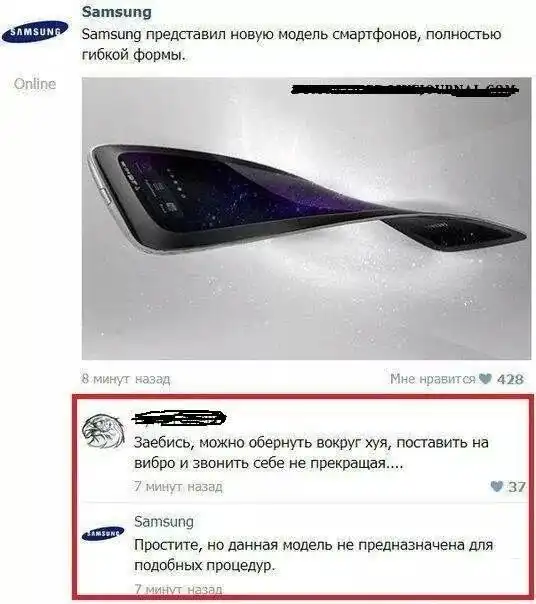536x604 pixels.
Task: Open the Samsung author name on the post
Action: [116, 12]
